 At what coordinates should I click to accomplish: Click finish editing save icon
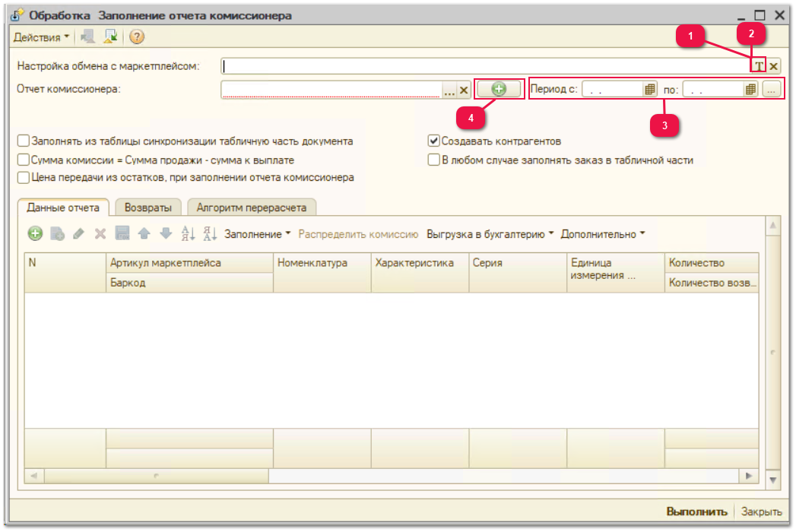[122, 233]
